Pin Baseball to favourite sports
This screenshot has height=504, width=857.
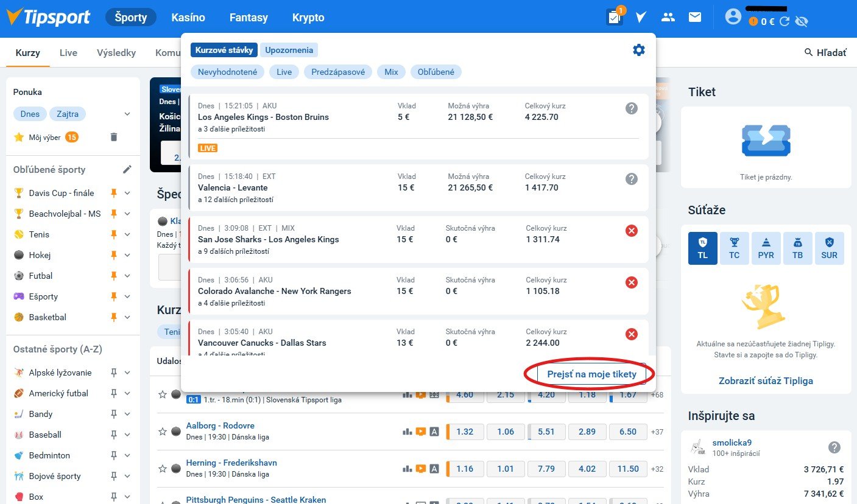point(113,435)
